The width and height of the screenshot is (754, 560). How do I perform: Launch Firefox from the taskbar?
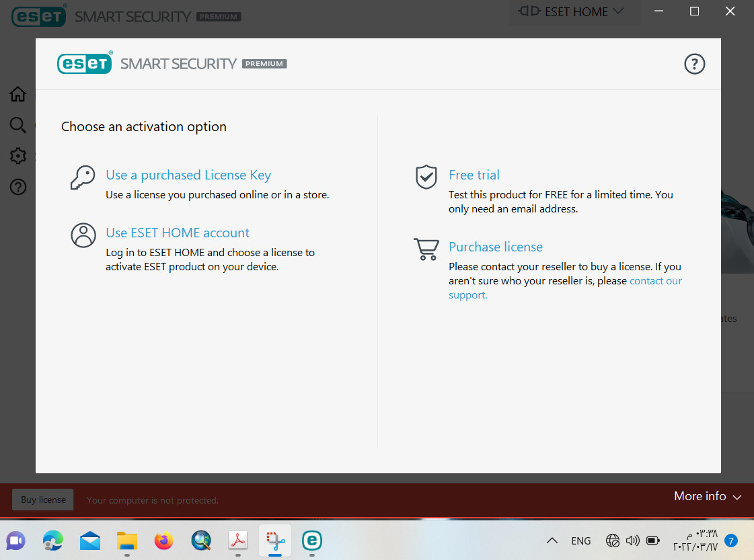click(x=164, y=541)
